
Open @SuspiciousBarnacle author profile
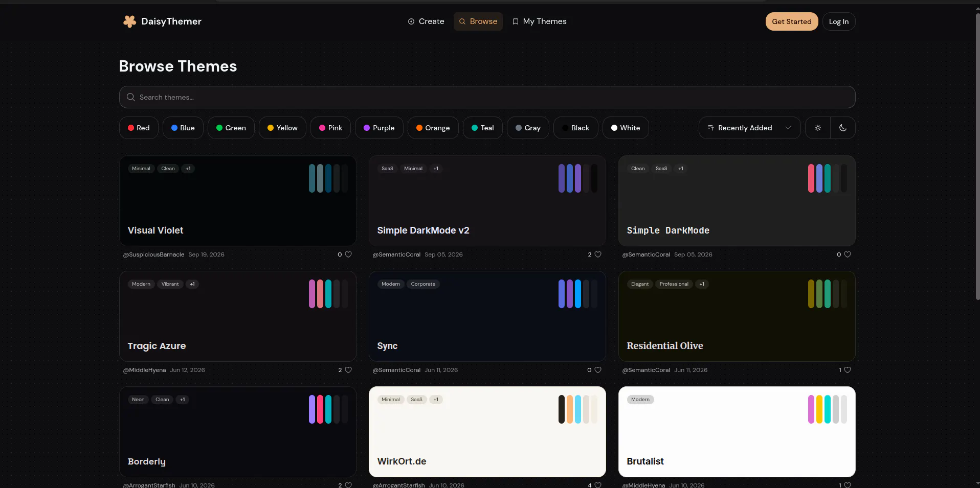tap(153, 254)
